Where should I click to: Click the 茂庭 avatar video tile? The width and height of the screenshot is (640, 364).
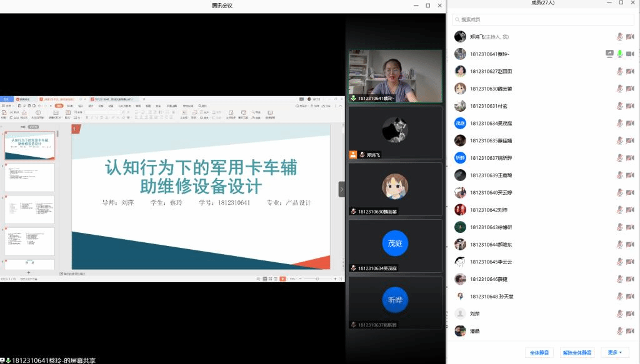(395, 245)
